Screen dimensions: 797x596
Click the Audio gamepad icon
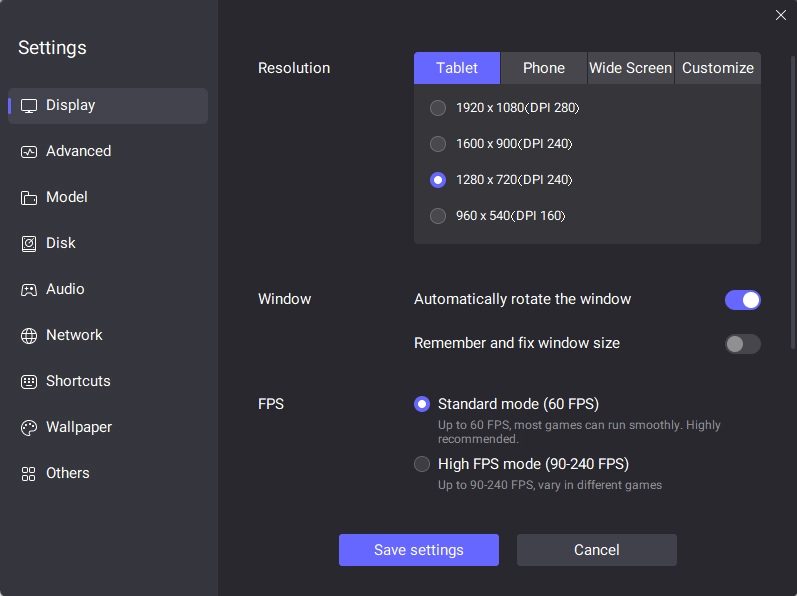pyautogui.click(x=29, y=290)
